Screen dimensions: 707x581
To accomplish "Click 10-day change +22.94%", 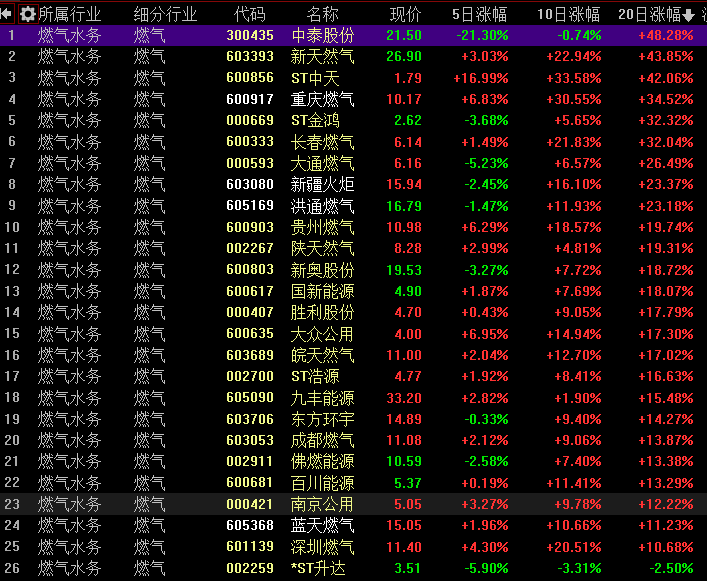I will pyautogui.click(x=574, y=56).
